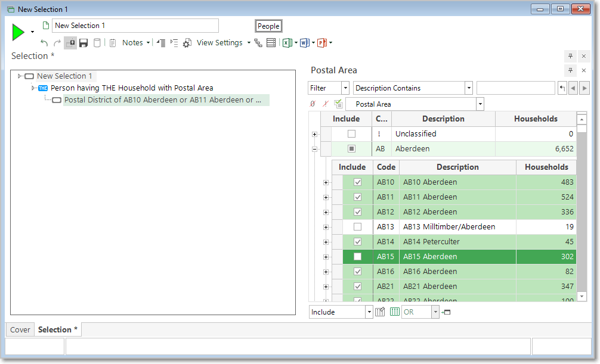The width and height of the screenshot is (600, 364).
Task: Click the selection name text field
Action: [x=135, y=26]
